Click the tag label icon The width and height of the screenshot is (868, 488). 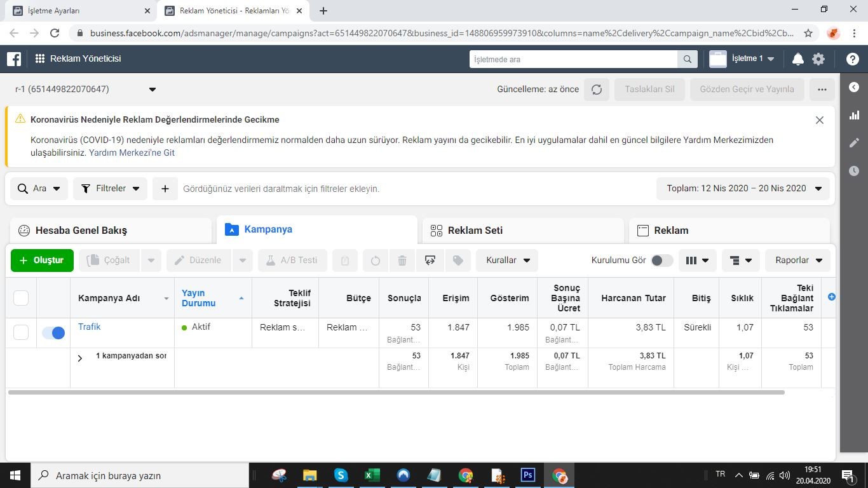point(458,261)
